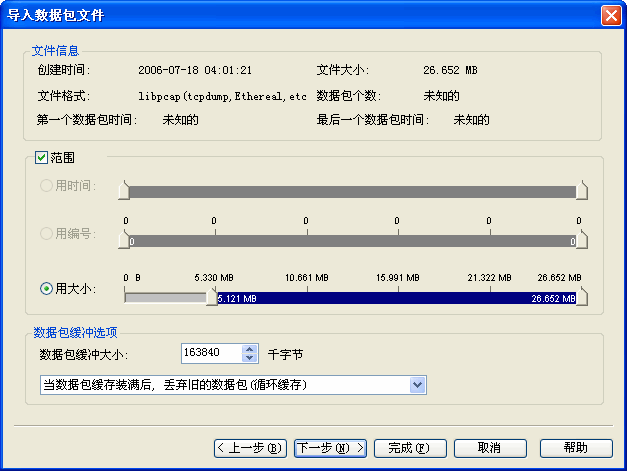Click the 文件信息 group title
The width and height of the screenshot is (627, 471).
(56, 51)
